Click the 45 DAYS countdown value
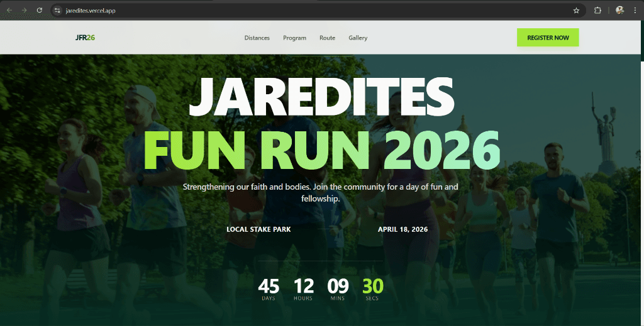Image resolution: width=644 pixels, height=326 pixels. [269, 290]
